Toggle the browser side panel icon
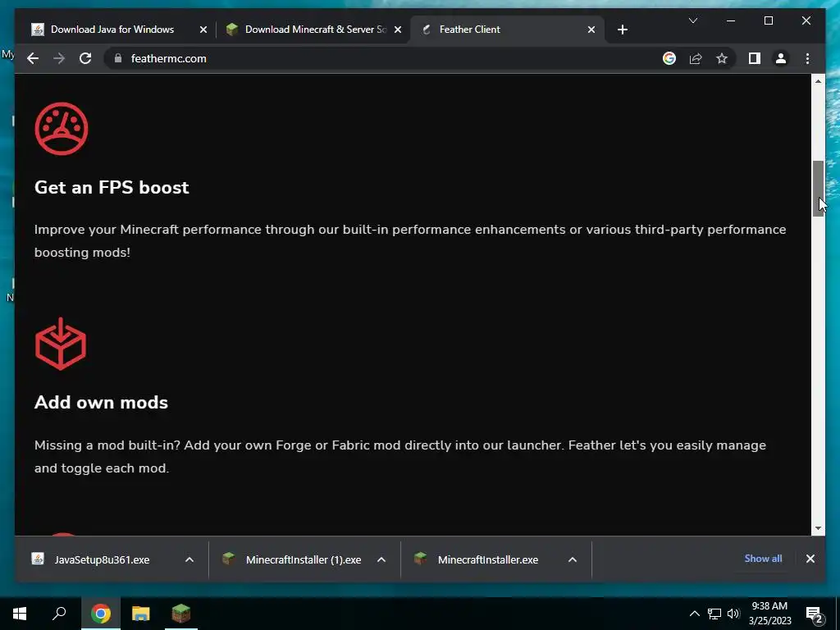Image resolution: width=840 pixels, height=630 pixels. pyautogui.click(x=755, y=58)
